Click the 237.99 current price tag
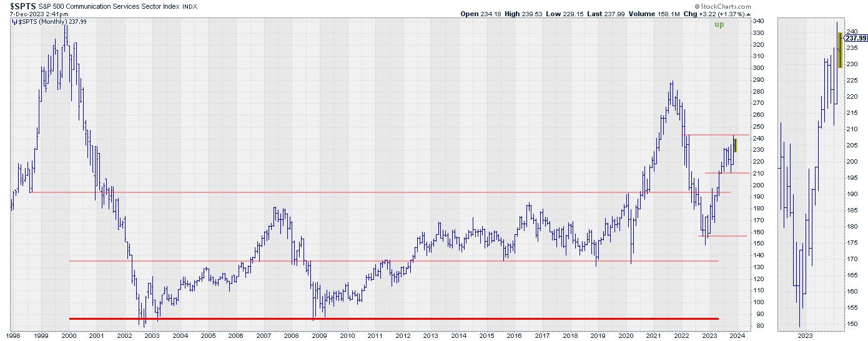Viewport: 868px width, 341px height. [855, 38]
